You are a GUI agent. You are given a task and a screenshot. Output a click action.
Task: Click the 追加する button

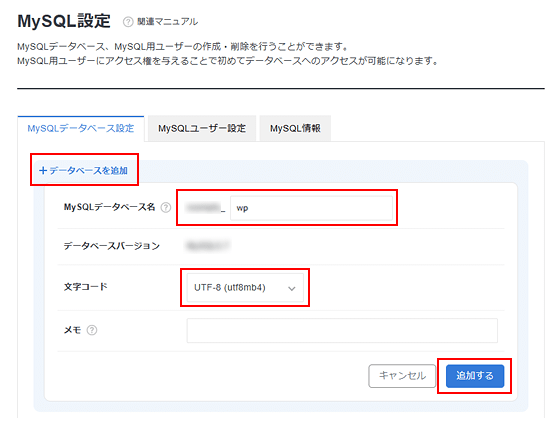click(x=475, y=376)
